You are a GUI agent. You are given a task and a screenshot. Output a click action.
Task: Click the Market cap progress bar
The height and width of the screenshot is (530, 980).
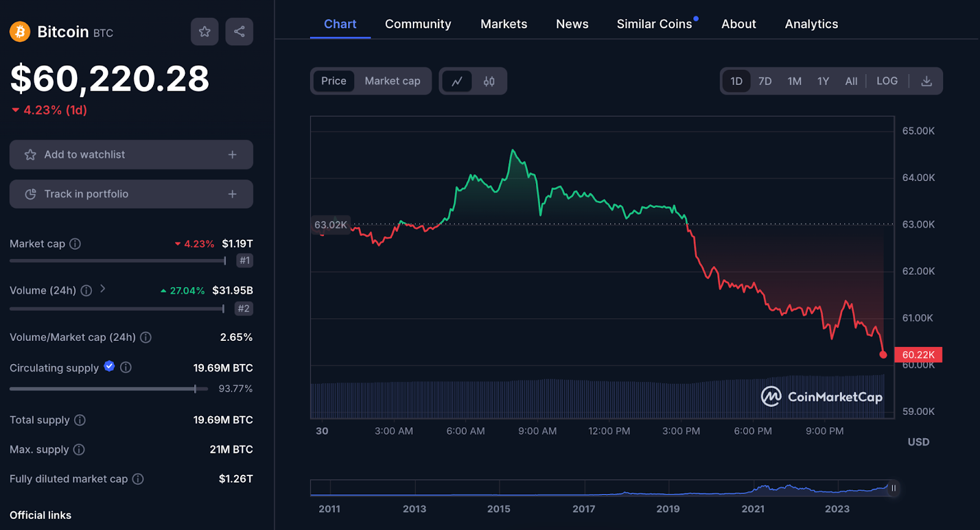(118, 261)
